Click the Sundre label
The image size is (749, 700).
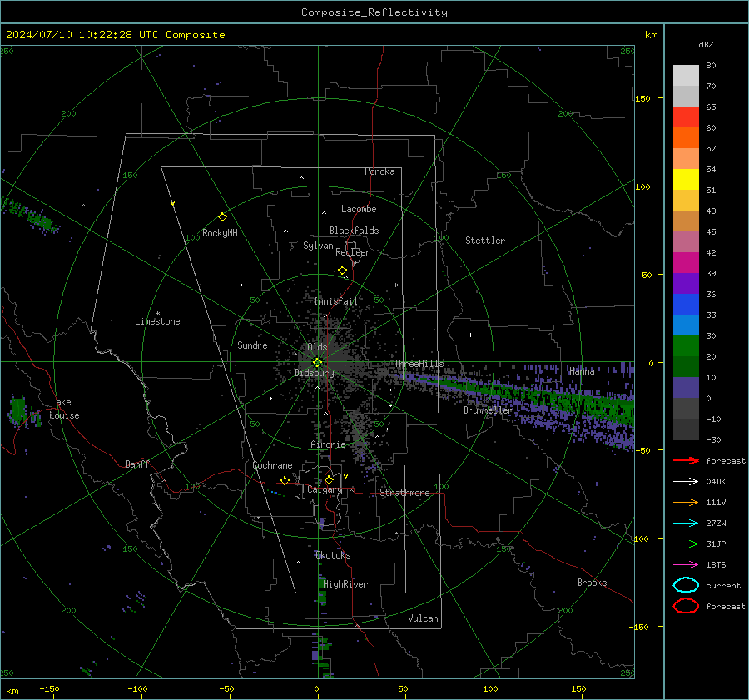click(x=252, y=345)
